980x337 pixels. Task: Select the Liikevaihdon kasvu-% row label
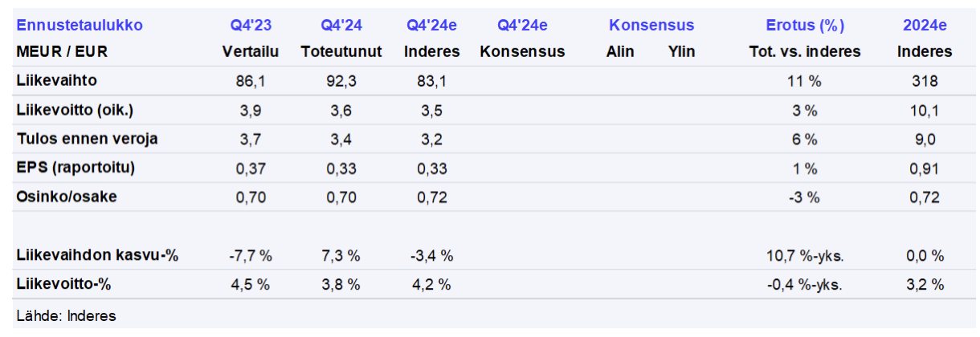coord(97,256)
